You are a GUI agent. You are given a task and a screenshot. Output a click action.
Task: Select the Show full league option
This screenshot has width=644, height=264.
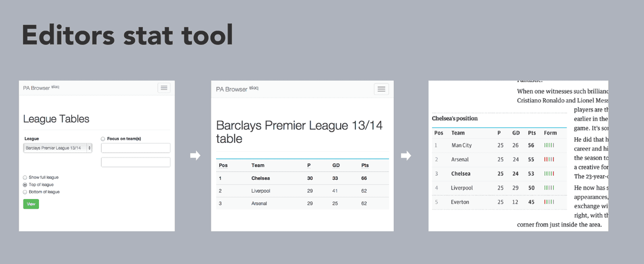[x=25, y=178]
